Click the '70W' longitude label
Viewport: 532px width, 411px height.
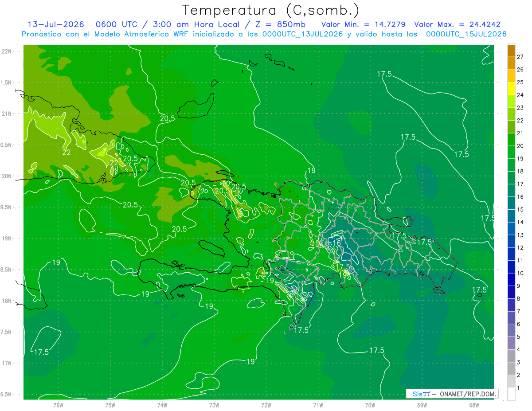tap(370, 405)
